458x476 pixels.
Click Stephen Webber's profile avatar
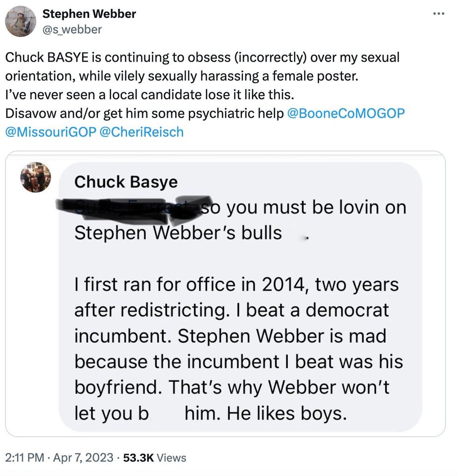pos(20,21)
